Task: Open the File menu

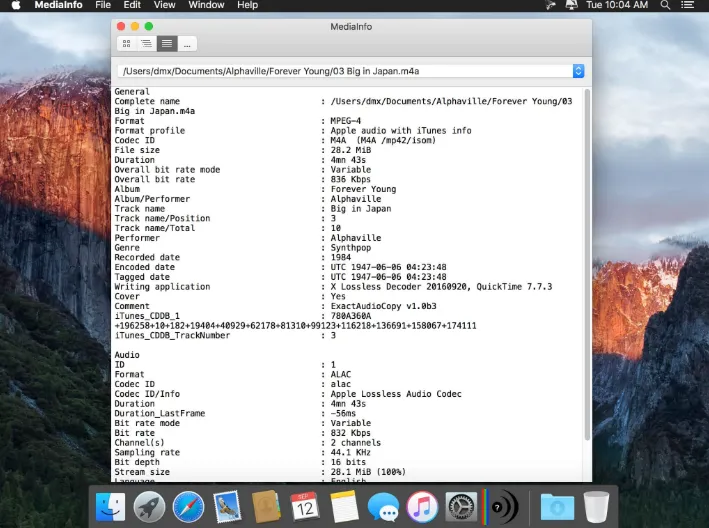Action: coord(103,5)
